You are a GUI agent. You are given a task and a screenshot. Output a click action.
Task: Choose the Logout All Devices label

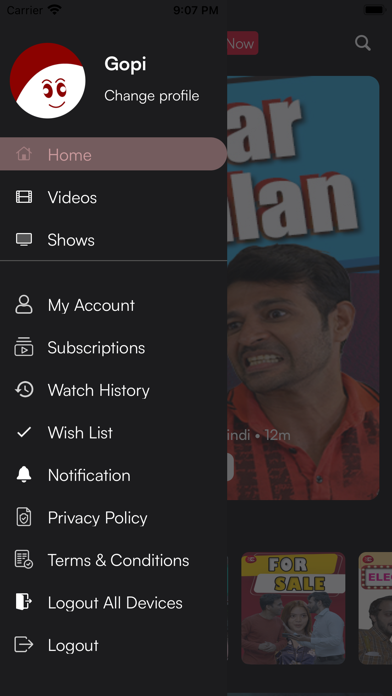pos(115,603)
